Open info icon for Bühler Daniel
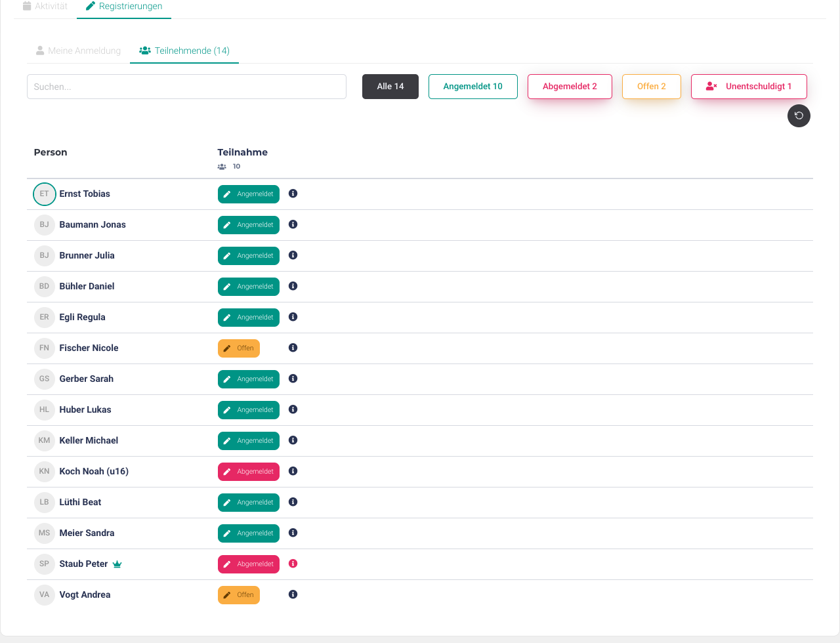The image size is (840, 643). click(293, 286)
